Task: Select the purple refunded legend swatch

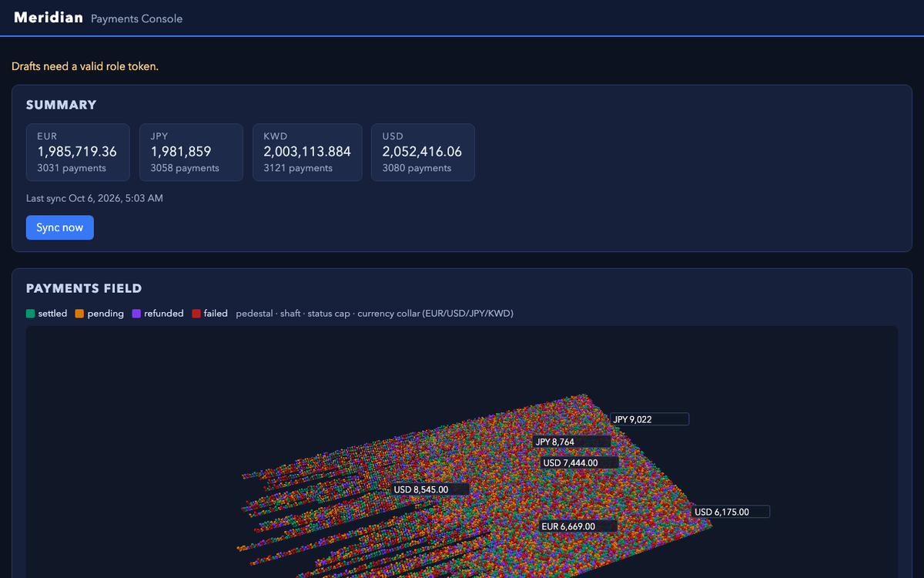Action: pyautogui.click(x=136, y=314)
